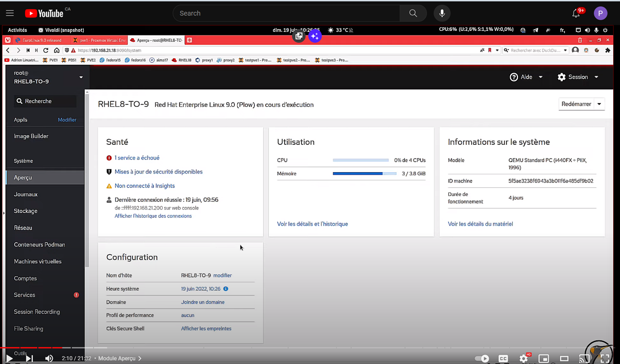Click the insecure connection warning triangle
The height and width of the screenshot is (364, 620).
click(x=73, y=51)
